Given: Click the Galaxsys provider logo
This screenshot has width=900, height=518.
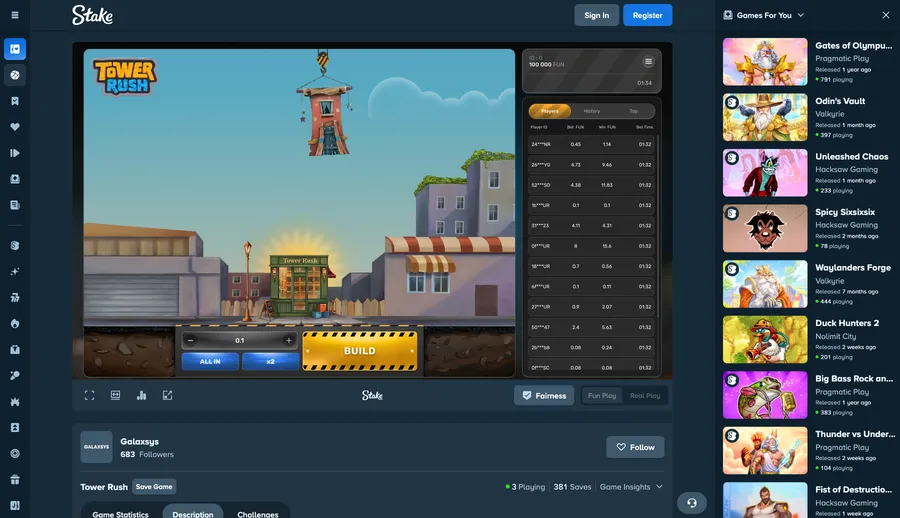Looking at the screenshot, I should coord(96,447).
